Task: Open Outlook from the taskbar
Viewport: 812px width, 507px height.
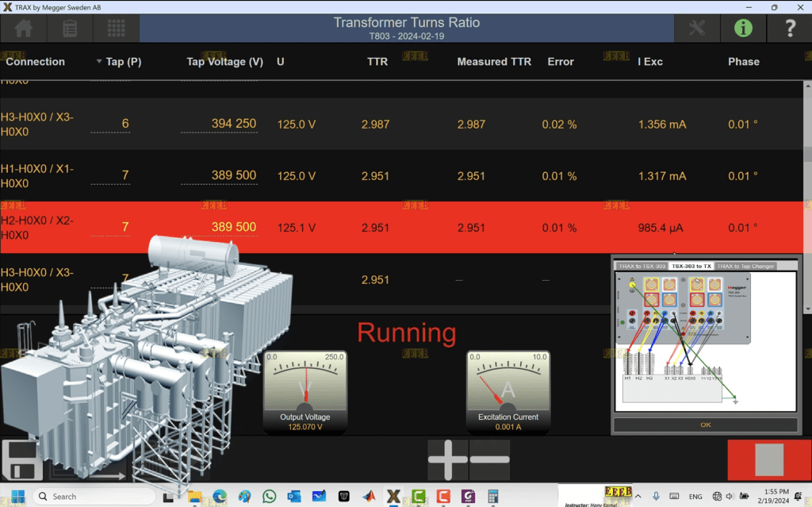Action: coord(294,496)
